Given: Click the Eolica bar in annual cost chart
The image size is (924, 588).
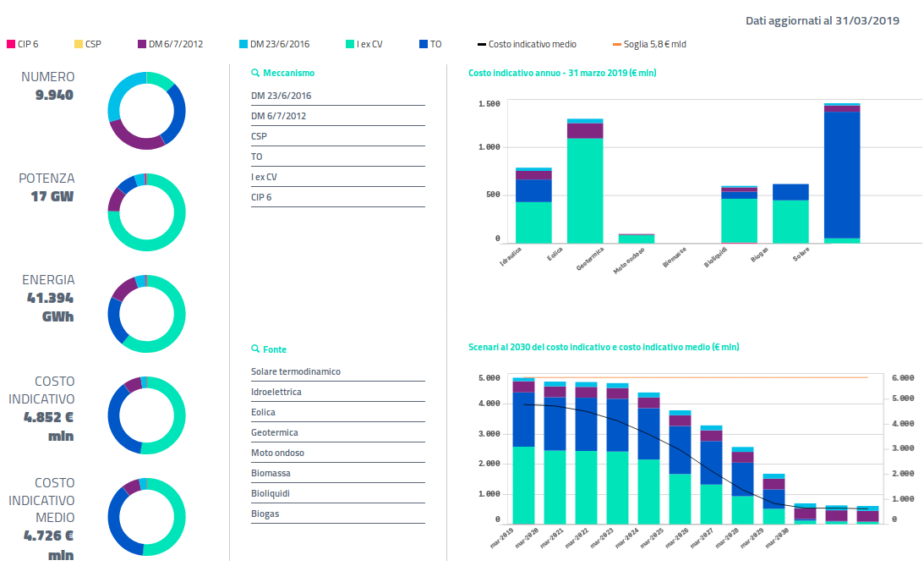Looking at the screenshot, I should click(x=584, y=182).
